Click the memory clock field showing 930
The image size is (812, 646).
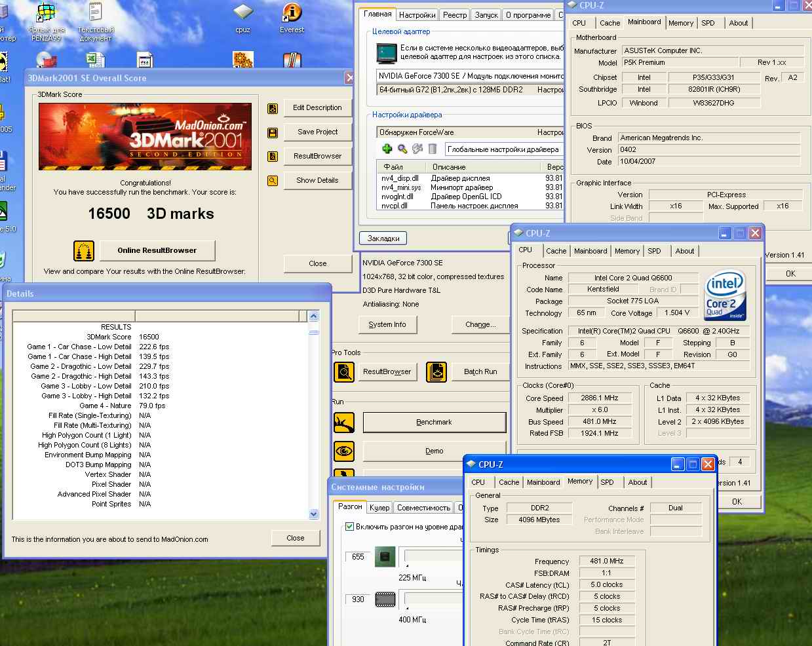358,599
